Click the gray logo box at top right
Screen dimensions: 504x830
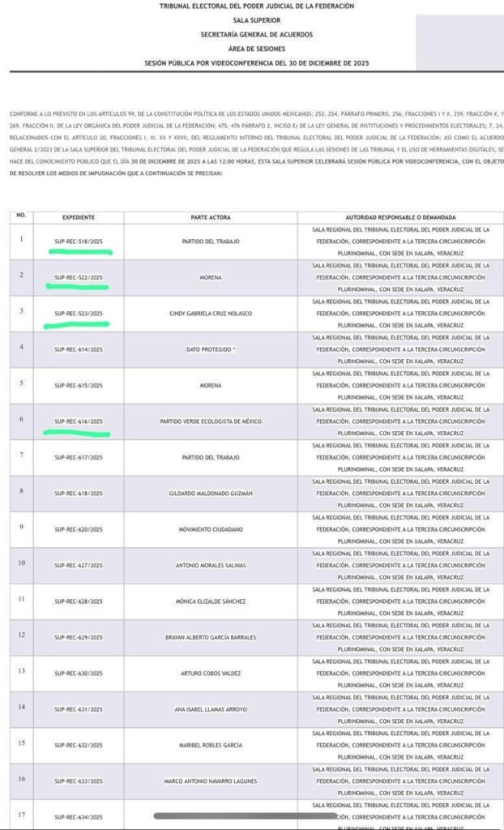click(x=459, y=43)
